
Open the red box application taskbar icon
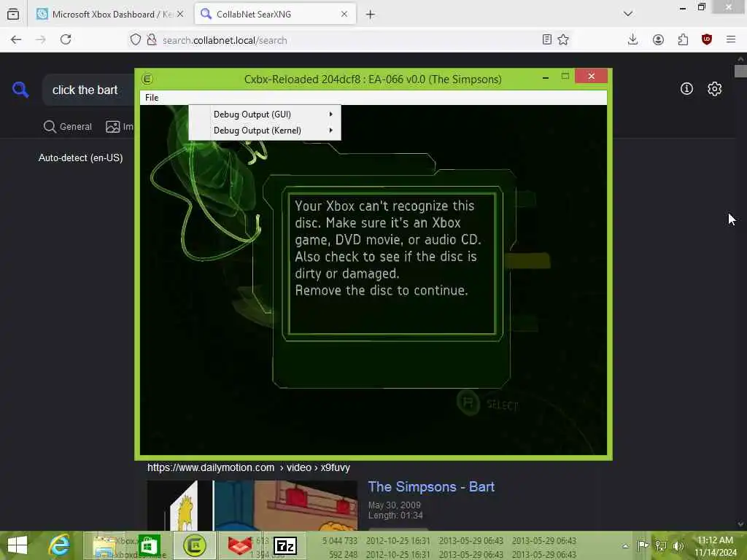click(239, 545)
